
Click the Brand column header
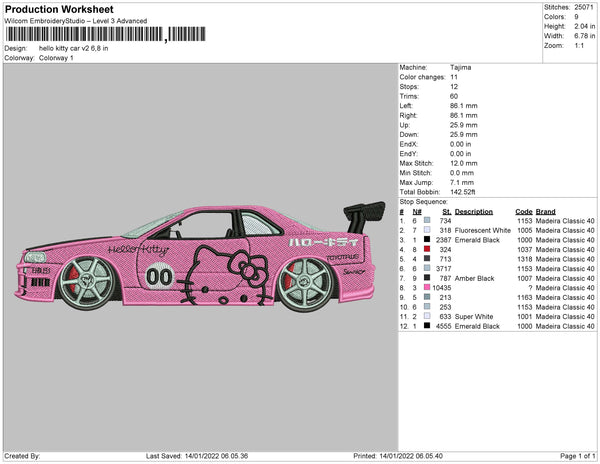pyautogui.click(x=545, y=212)
